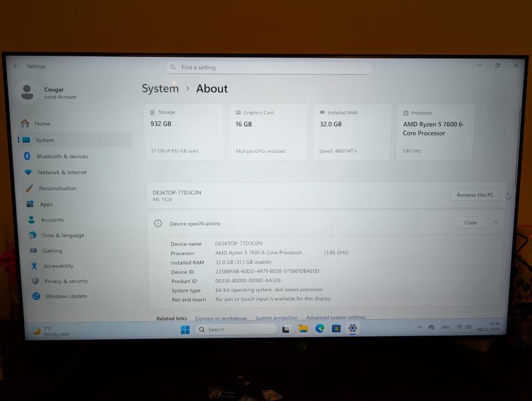532x401 pixels.
Task: Select System in the sidebar
Action: (75, 140)
